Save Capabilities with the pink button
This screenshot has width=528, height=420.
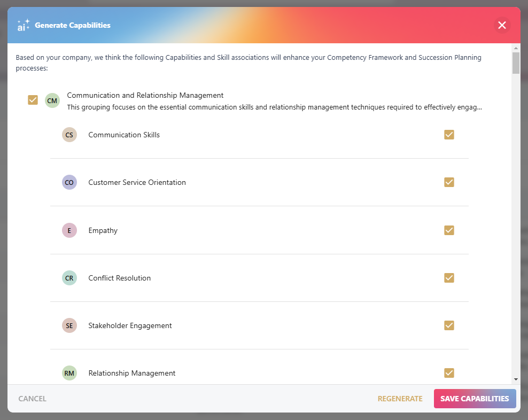(475, 399)
